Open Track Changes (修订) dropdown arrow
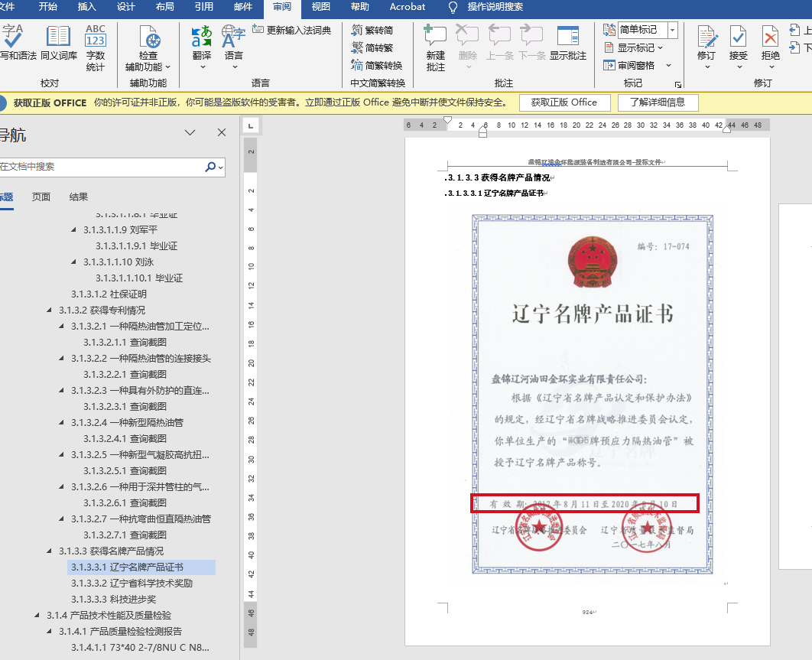This screenshot has width=812, height=660. coord(707,67)
